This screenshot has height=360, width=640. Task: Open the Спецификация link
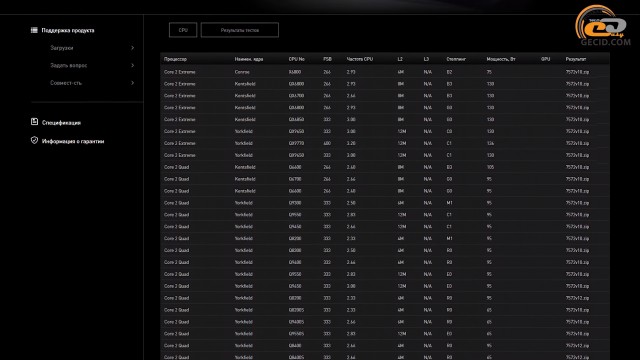pyautogui.click(x=61, y=122)
